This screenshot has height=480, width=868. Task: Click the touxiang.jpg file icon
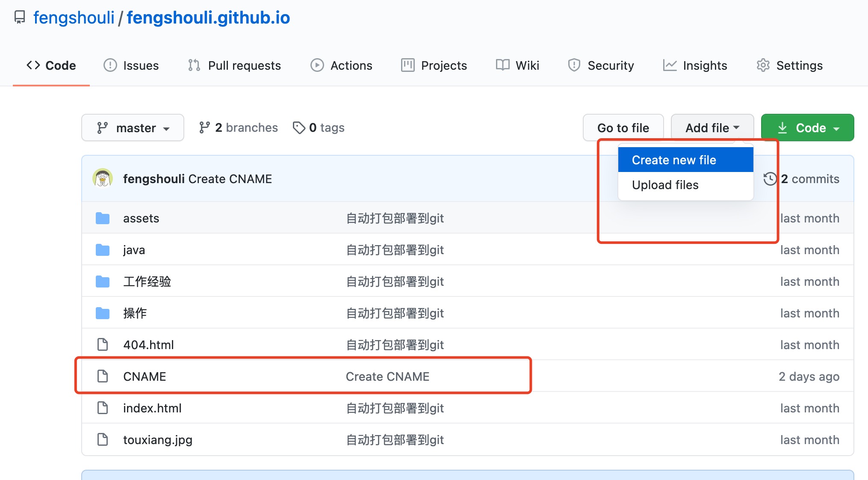tap(103, 439)
